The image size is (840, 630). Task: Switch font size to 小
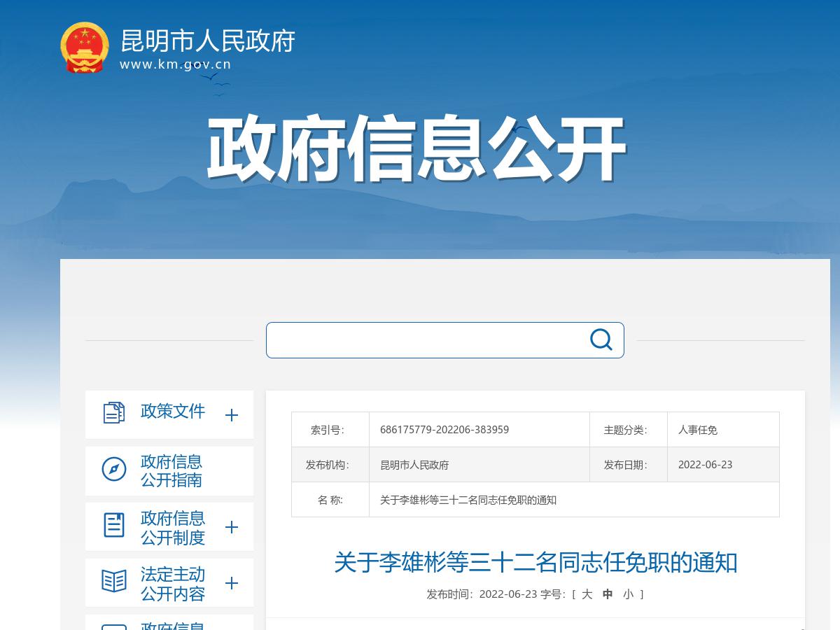point(628,594)
